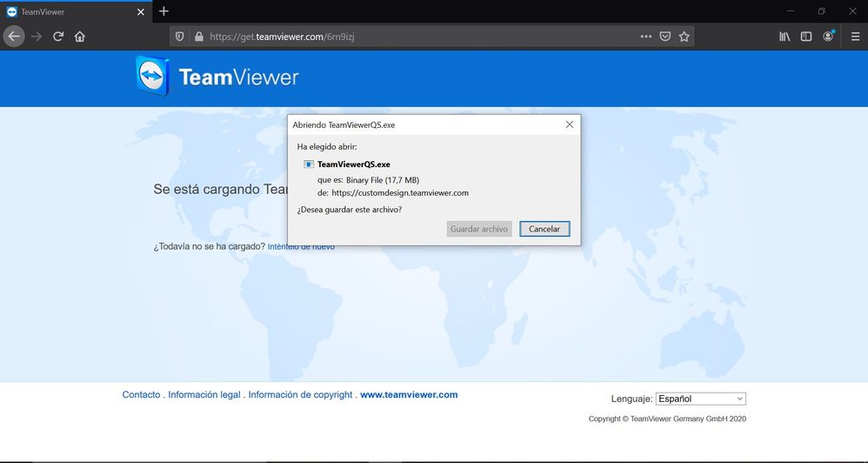Reload the page with the refresh icon
The width and height of the screenshot is (868, 463).
(58, 37)
